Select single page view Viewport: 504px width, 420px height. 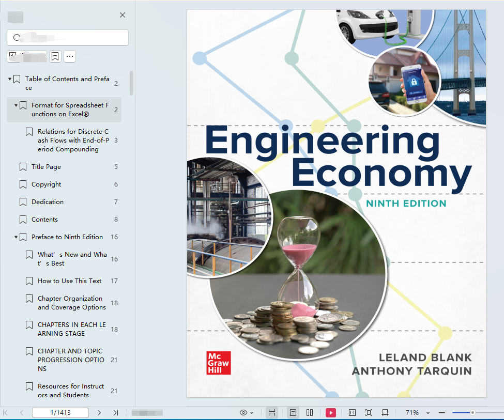pyautogui.click(x=293, y=413)
